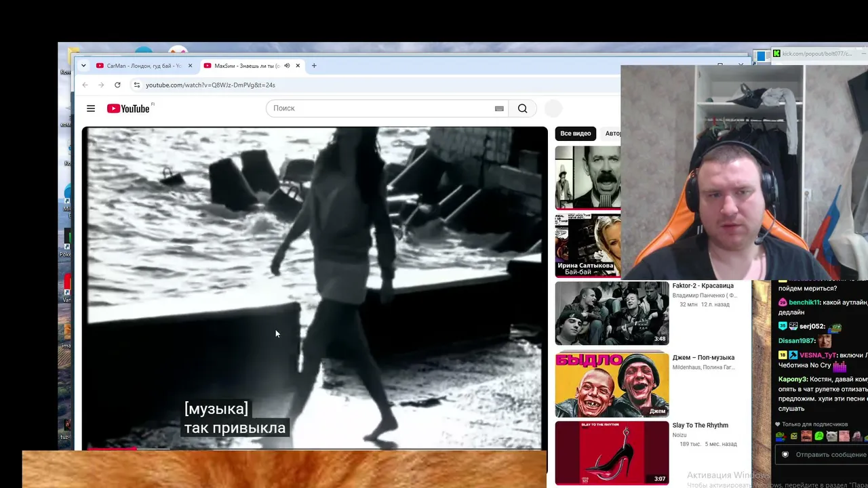Viewport: 868px width, 488px height.
Task: Select the "Все видео" filter chip
Action: pos(575,134)
